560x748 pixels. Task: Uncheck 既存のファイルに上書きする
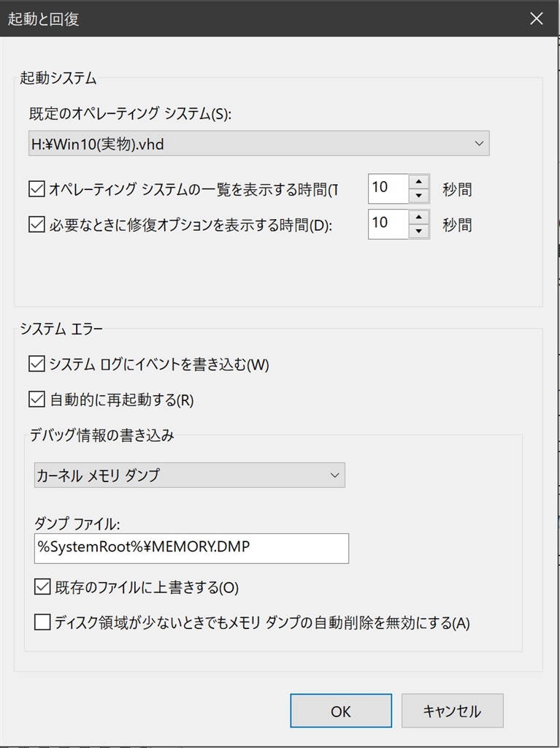tap(42, 586)
